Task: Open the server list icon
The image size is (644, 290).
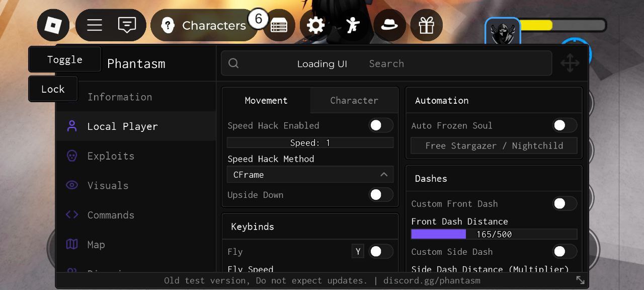Action: [279, 25]
